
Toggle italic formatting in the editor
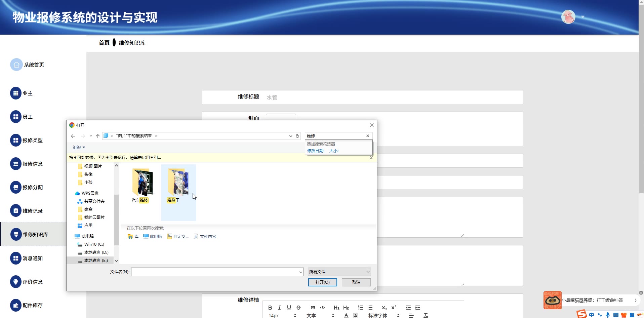pos(279,308)
